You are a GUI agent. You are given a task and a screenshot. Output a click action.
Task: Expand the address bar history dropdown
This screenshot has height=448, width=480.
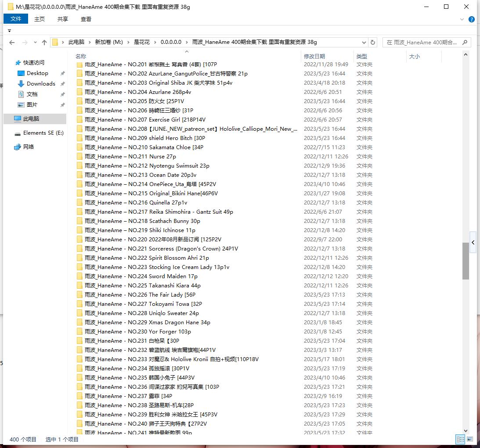pos(364,42)
